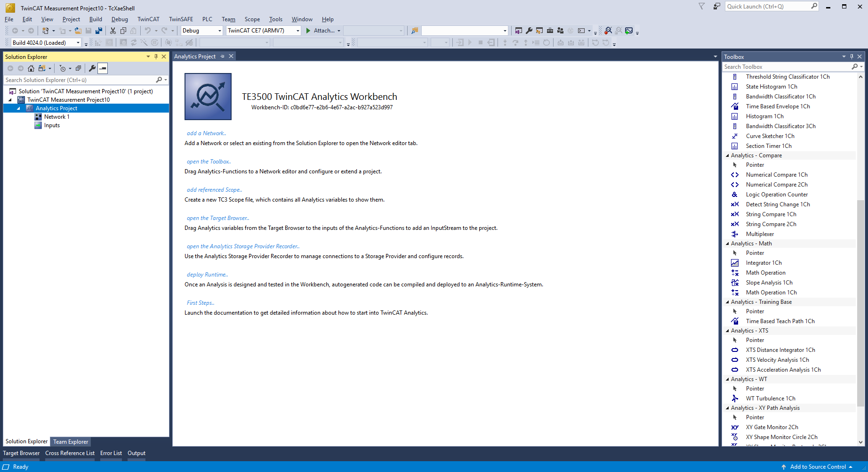Click the Find in Files icon

pos(415,31)
